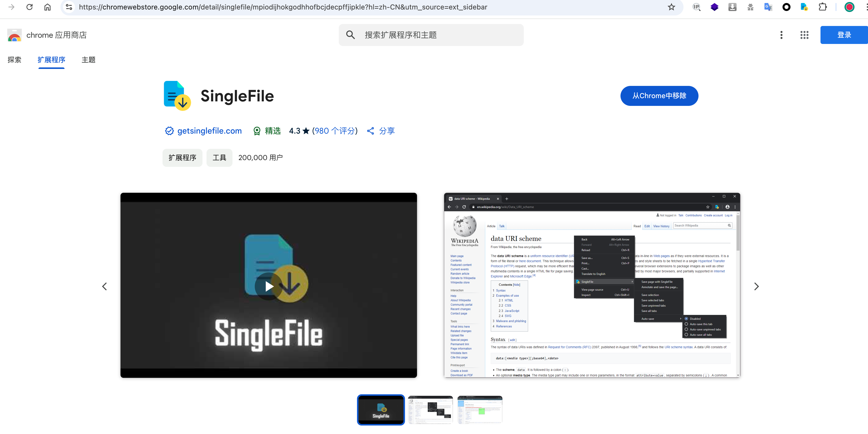
Task: Click the 分享 share link
Action: pyautogui.click(x=387, y=131)
